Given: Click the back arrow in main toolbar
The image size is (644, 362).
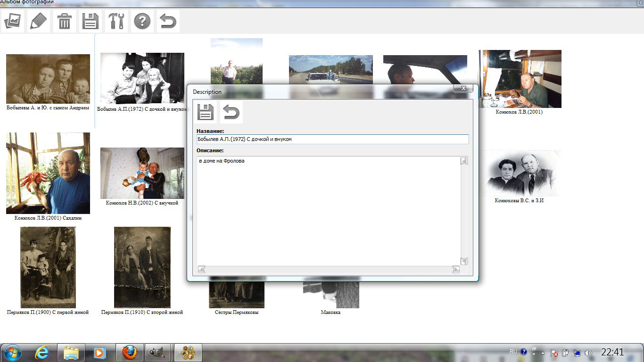Looking at the screenshot, I should 168,21.
